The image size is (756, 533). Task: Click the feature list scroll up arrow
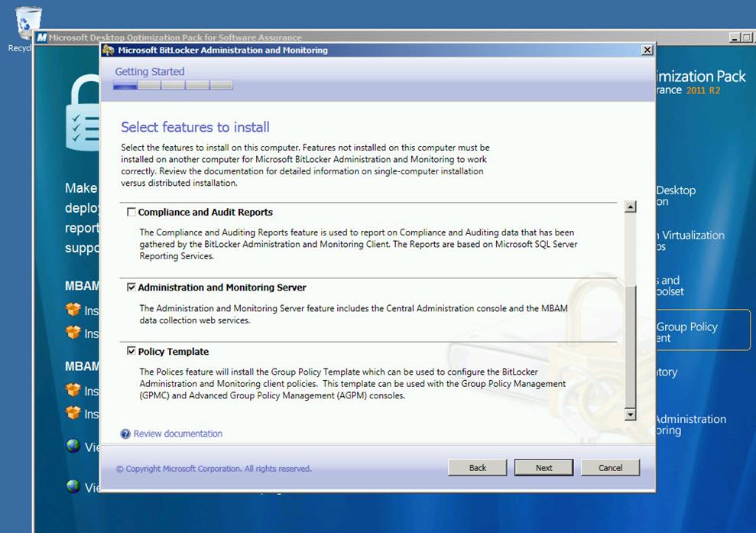point(630,207)
